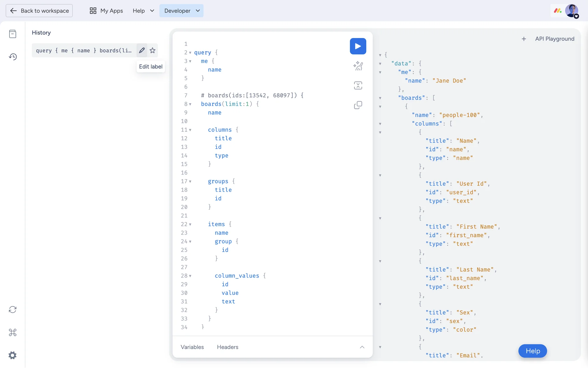Open My Apps page
The height and width of the screenshot is (368, 588).
106,11
